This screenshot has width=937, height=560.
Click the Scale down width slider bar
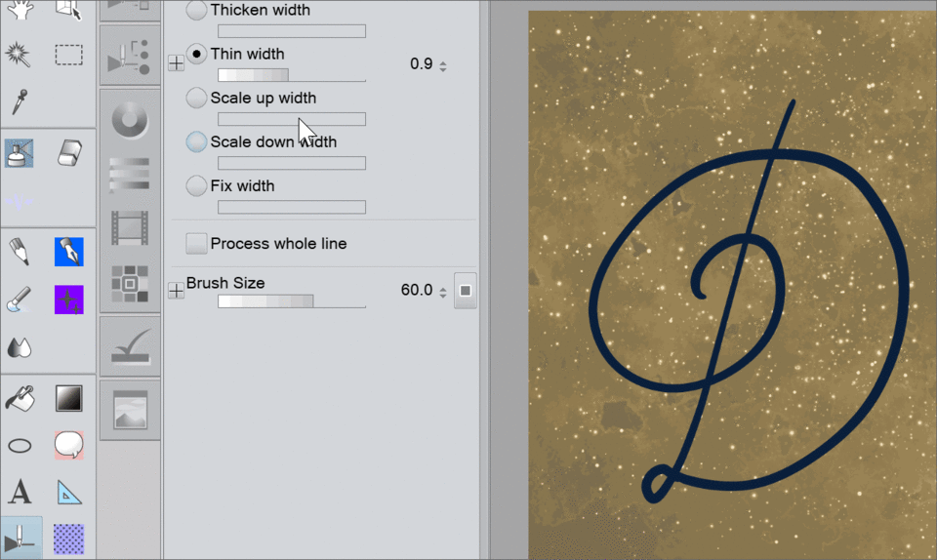click(292, 163)
